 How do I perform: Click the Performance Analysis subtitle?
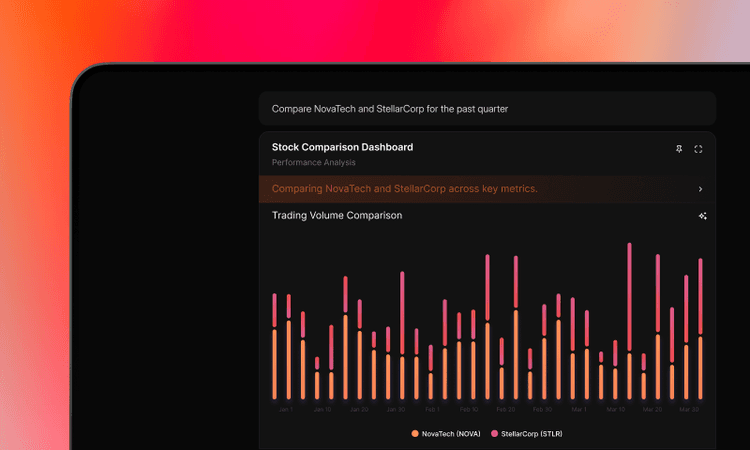314,163
